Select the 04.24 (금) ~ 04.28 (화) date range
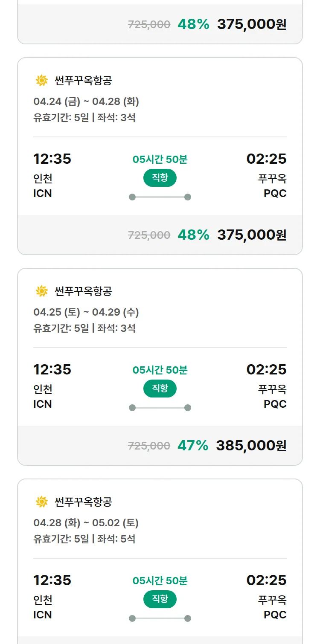The width and height of the screenshot is (320, 644). [x=86, y=102]
